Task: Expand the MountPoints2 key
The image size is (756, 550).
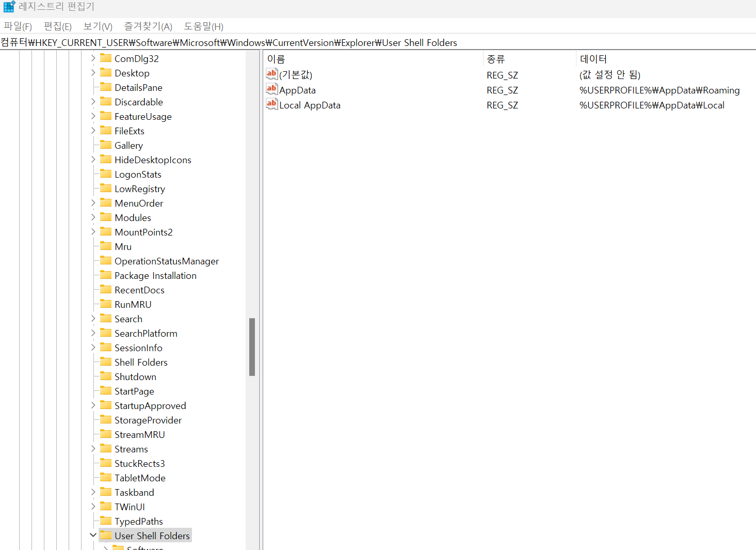Action: (93, 232)
